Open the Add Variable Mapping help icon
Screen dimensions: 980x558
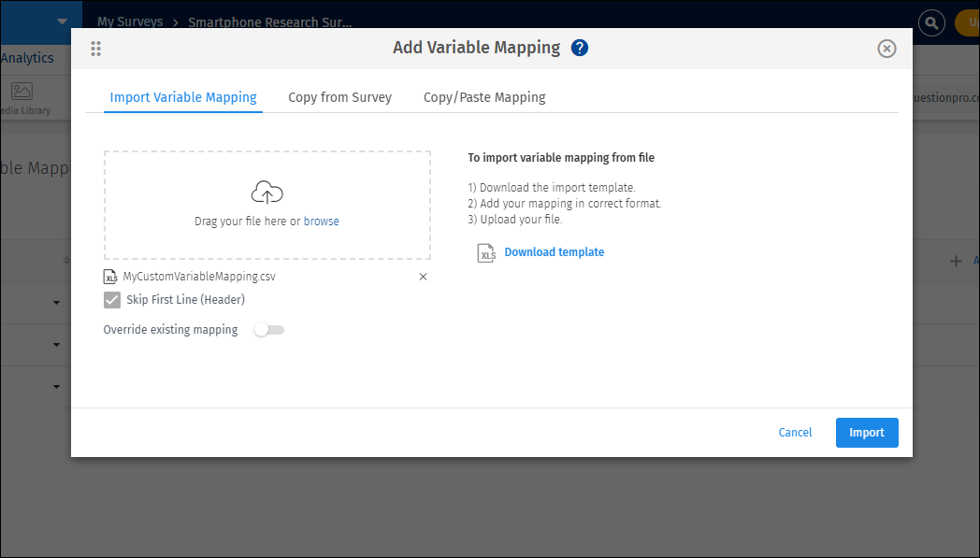point(580,47)
